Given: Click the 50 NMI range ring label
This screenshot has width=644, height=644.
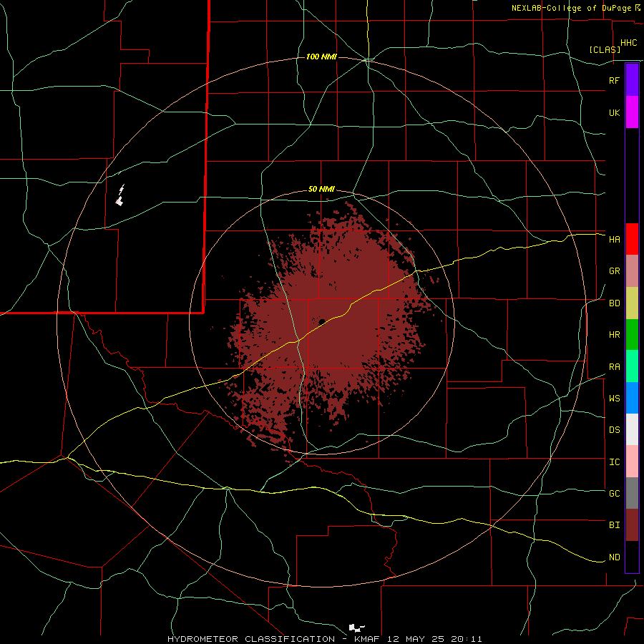Looking at the screenshot, I should click(x=321, y=189).
